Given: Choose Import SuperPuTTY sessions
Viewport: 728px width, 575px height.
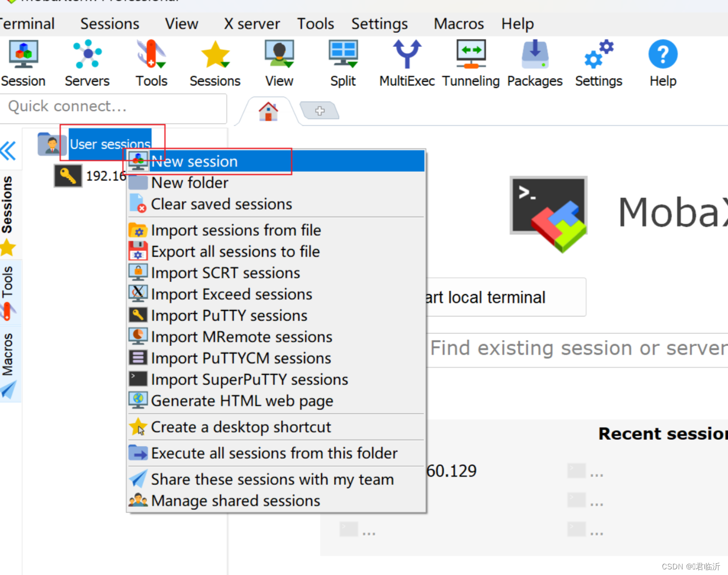Looking at the screenshot, I should pyautogui.click(x=276, y=379).
